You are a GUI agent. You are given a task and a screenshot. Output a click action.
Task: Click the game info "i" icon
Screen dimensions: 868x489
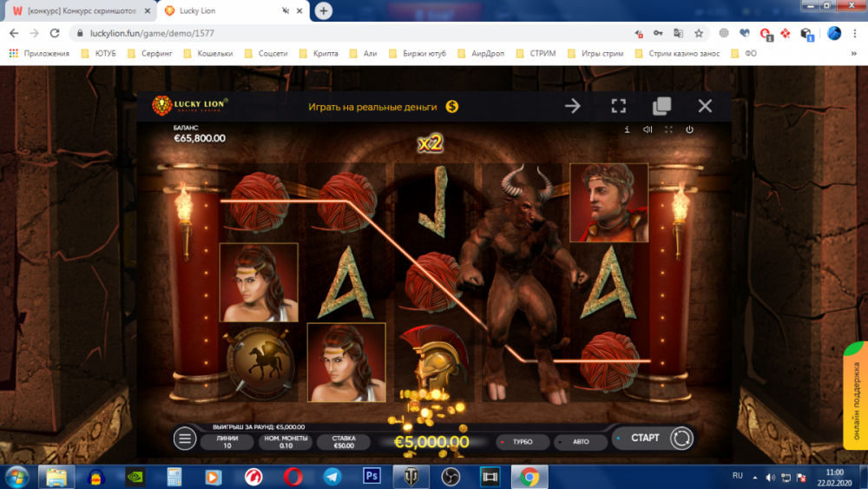[x=627, y=129]
